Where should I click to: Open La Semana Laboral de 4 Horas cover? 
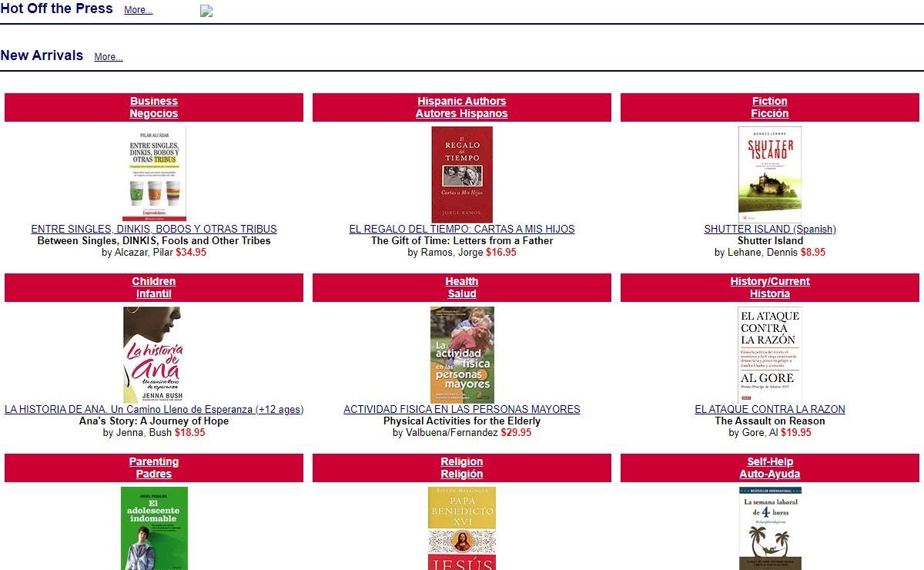[770, 528]
